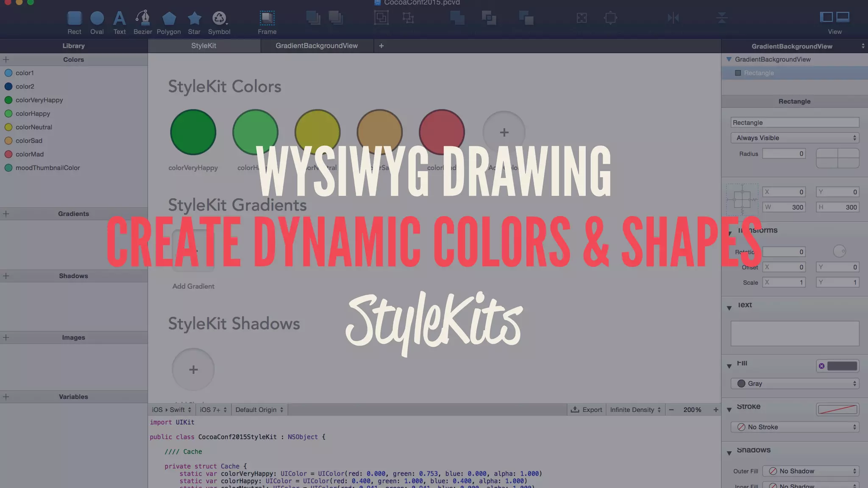Collapse the Shadows section in inspector
This screenshot has height=488, width=868.
[729, 453]
